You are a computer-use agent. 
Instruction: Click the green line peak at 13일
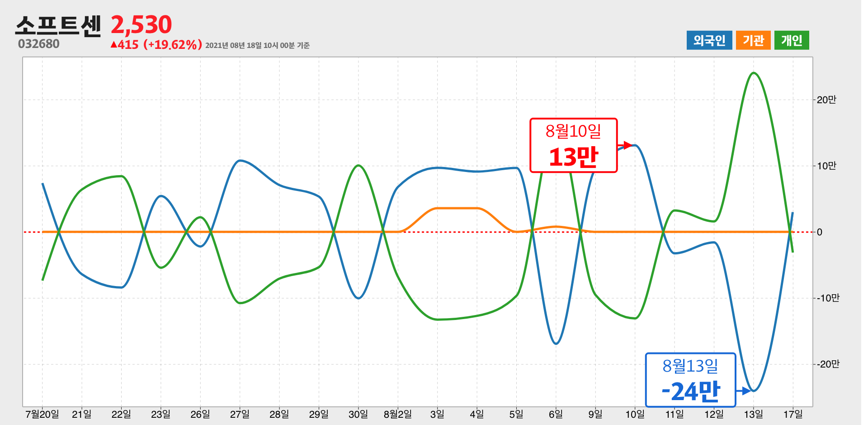pos(753,73)
